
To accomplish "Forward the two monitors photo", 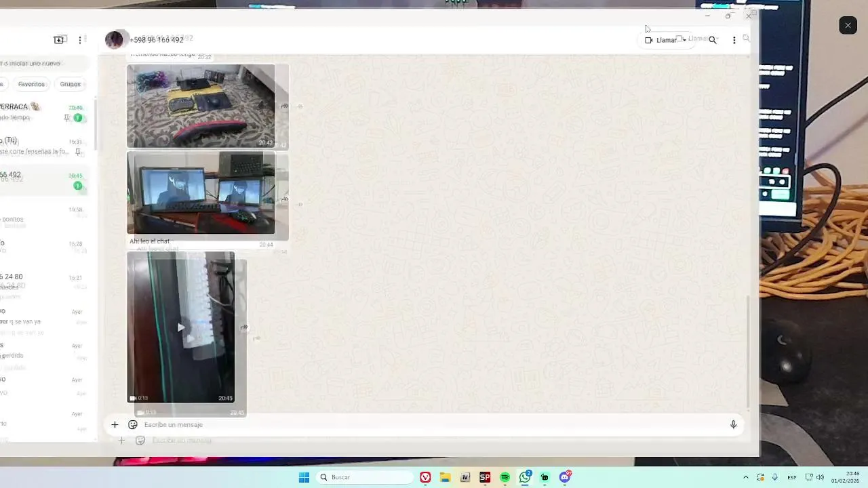I will click(x=284, y=199).
